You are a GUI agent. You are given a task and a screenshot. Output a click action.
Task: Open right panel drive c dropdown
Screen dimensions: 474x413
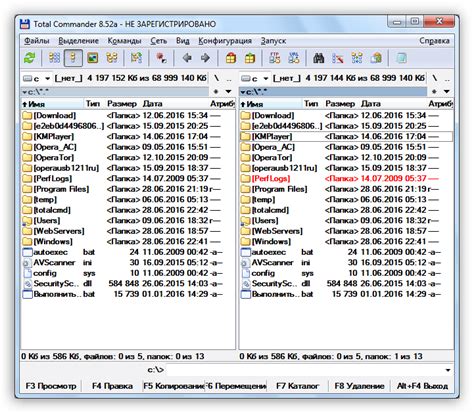pos(255,79)
